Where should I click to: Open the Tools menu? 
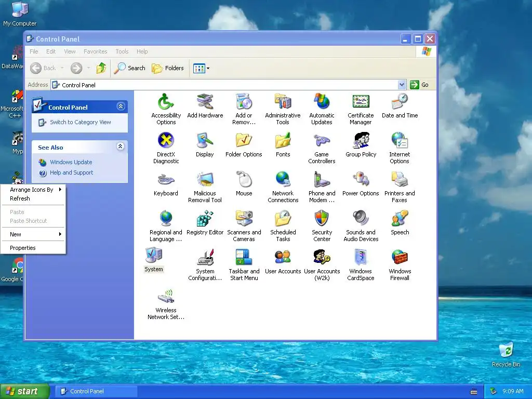[x=122, y=51]
